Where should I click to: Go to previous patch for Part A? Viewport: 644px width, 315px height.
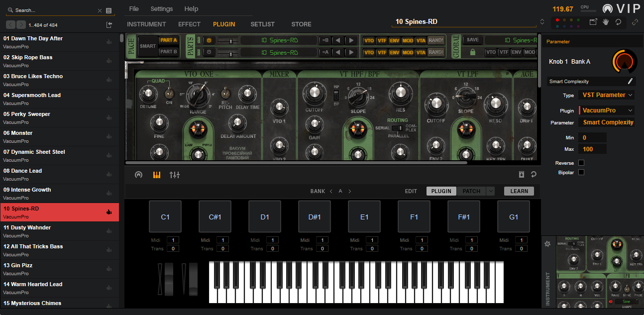(338, 40)
